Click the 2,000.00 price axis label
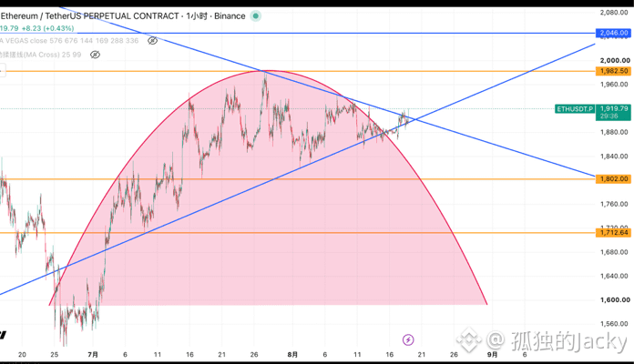Viewport: 634px width, 364px height. (615, 61)
